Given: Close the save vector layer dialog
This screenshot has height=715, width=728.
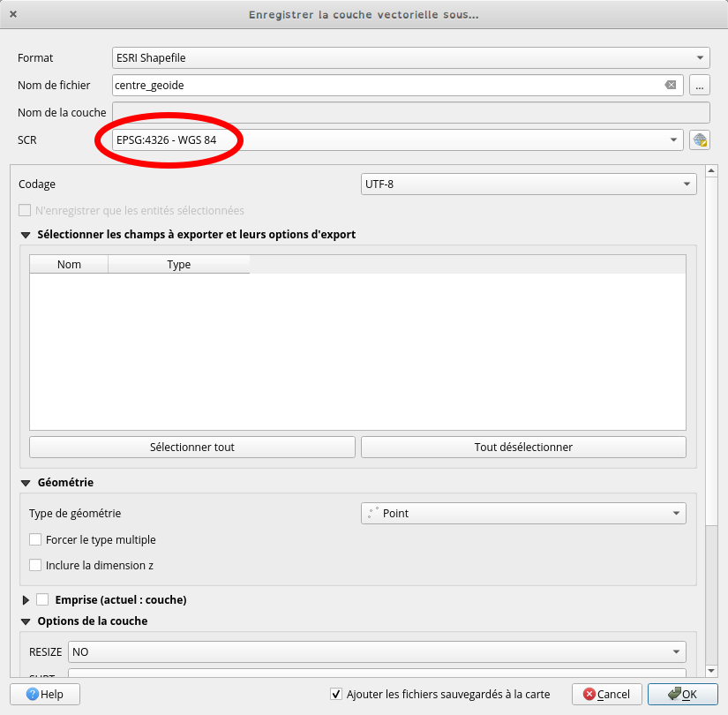Looking at the screenshot, I should tap(13, 14).
